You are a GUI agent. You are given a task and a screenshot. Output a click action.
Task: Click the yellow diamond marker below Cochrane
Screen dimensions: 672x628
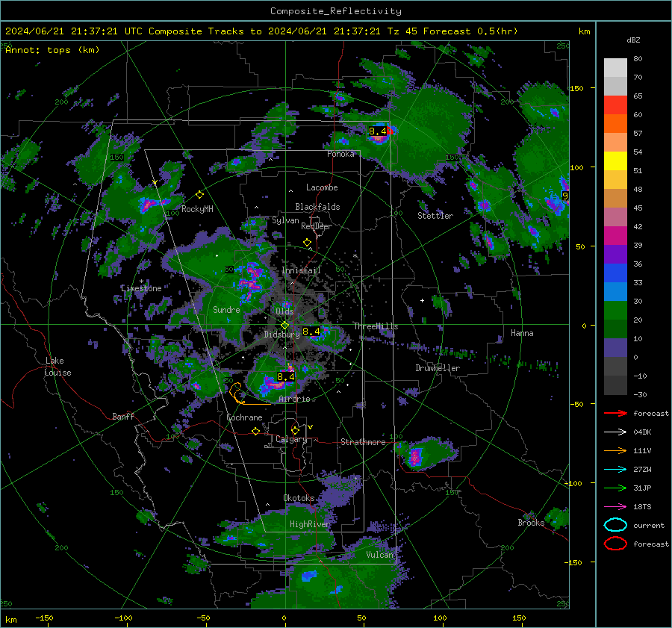click(255, 432)
